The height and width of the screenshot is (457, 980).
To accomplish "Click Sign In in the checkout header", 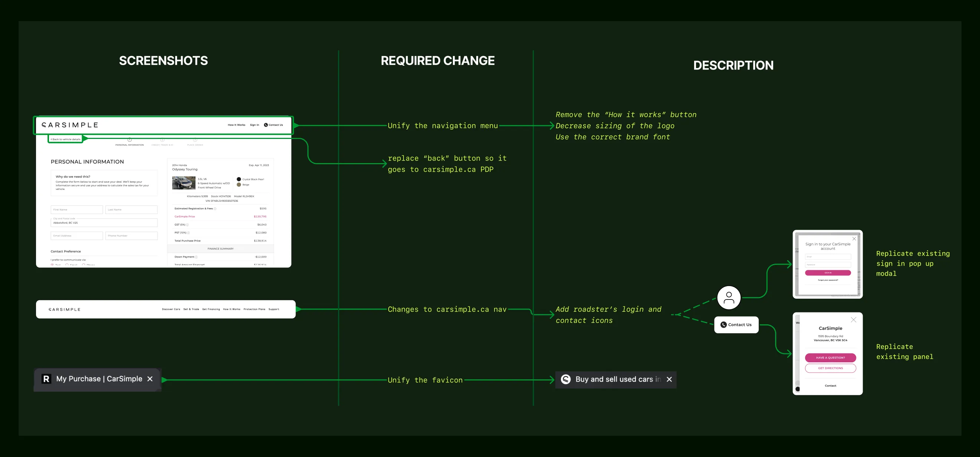I will 254,125.
